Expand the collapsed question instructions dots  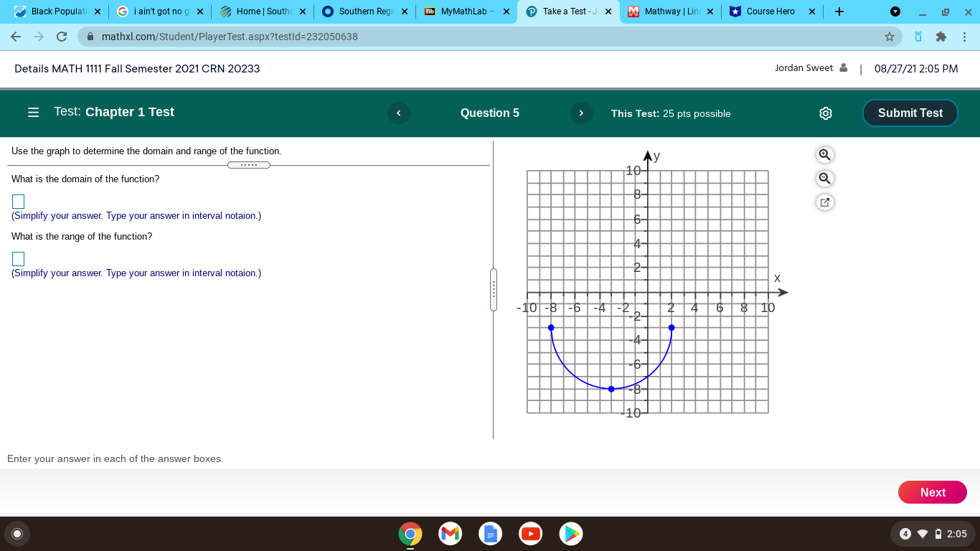(x=249, y=165)
